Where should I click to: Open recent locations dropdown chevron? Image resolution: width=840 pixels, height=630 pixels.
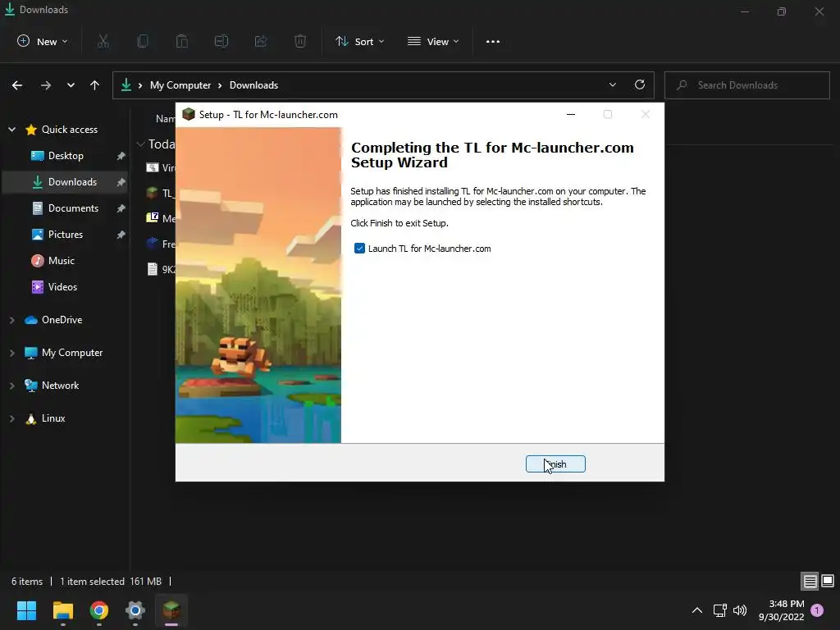71,85
